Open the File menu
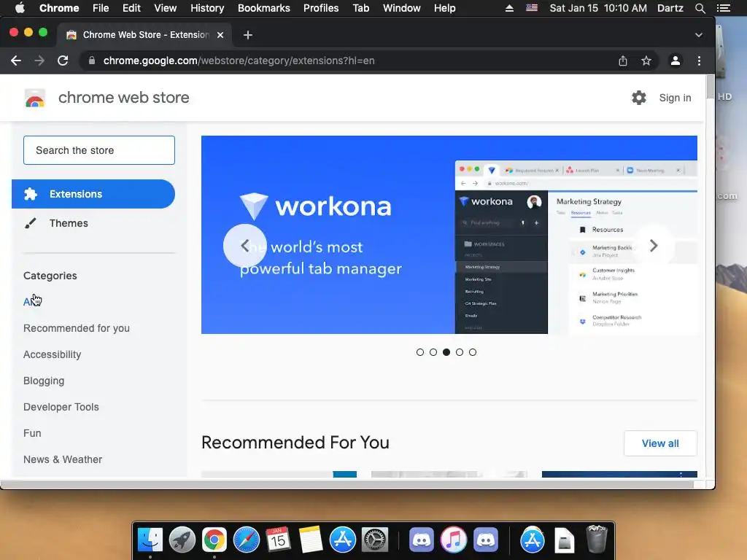The image size is (747, 560). [x=101, y=8]
